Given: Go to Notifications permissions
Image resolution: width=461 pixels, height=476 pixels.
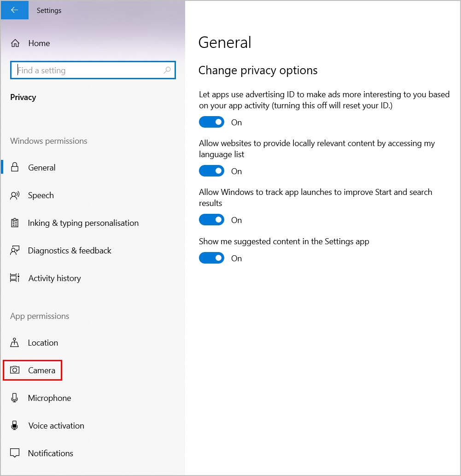Looking at the screenshot, I should pyautogui.click(x=51, y=453).
